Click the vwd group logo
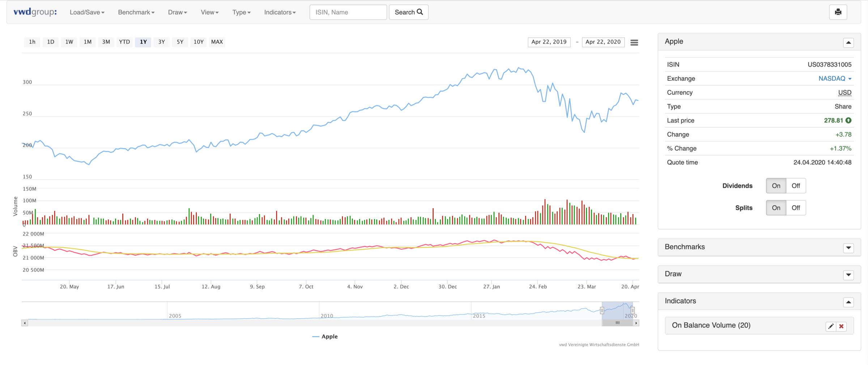868x365 pixels. point(35,11)
